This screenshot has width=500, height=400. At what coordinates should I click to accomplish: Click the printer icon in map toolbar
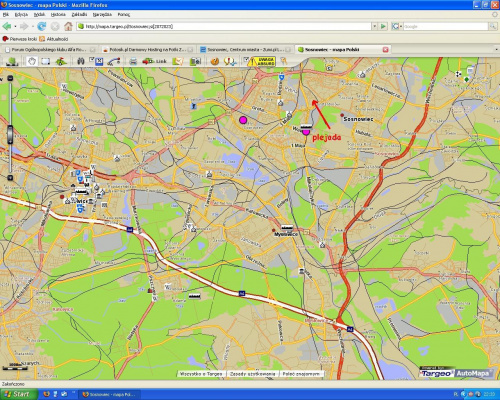133,61
